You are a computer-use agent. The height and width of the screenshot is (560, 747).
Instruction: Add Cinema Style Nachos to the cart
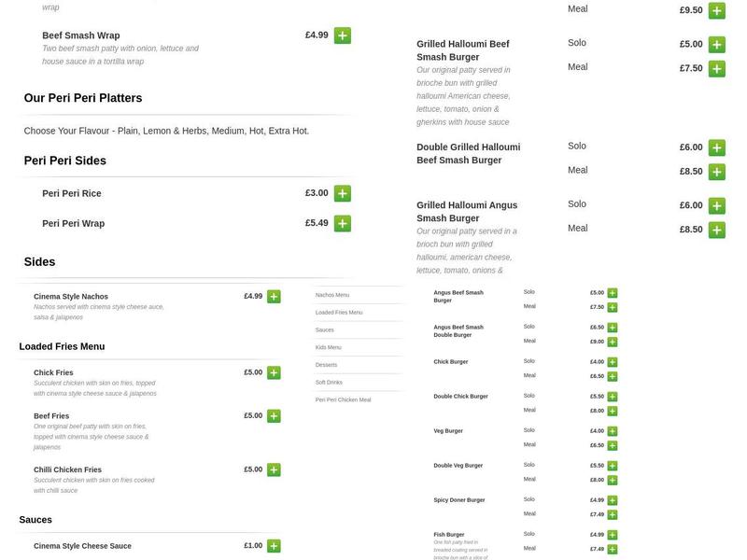point(274,295)
